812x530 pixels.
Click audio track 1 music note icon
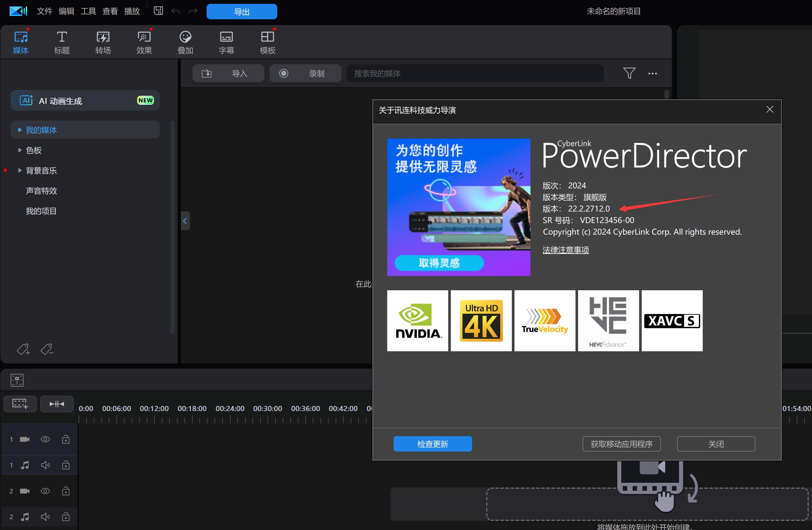coord(25,465)
